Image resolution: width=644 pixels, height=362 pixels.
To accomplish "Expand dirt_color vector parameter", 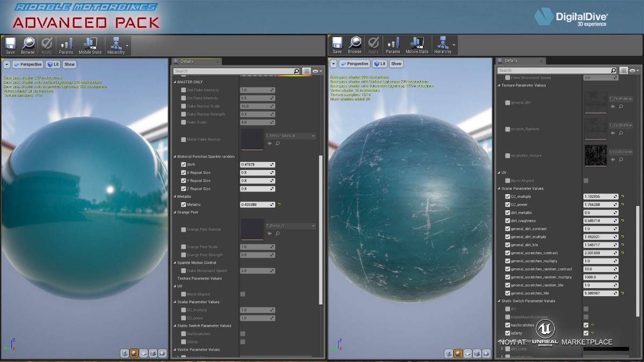I will click(502, 349).
